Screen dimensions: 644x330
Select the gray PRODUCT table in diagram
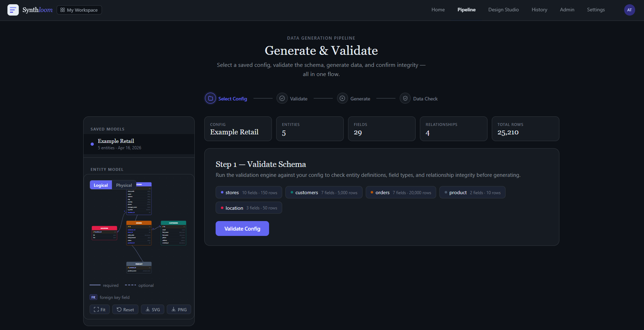(139, 267)
